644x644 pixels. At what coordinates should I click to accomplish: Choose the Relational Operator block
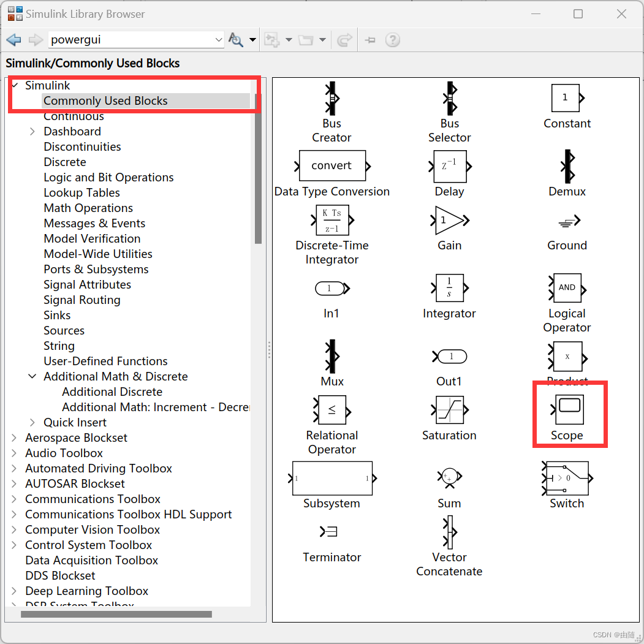[x=332, y=410]
